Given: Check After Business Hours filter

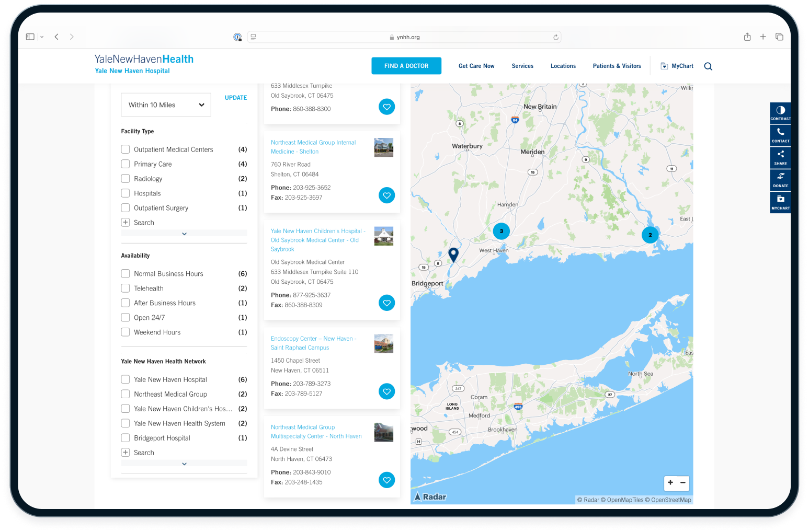Looking at the screenshot, I should tap(126, 303).
